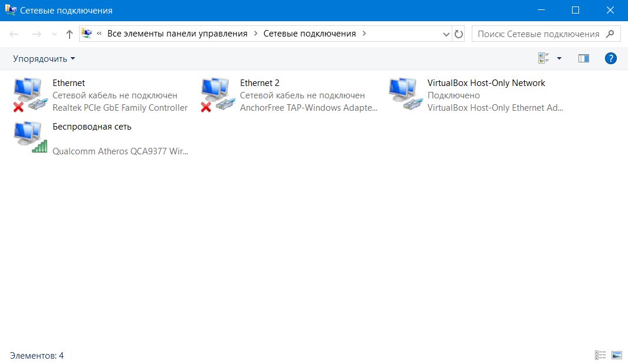This screenshot has width=628, height=364.
Task: Click the forward navigation arrow
Action: (x=37, y=34)
